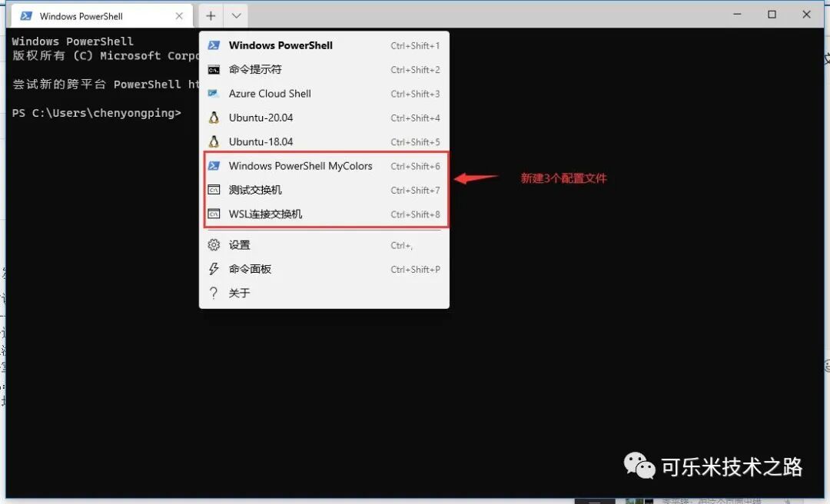
Task: Start Azure Cloud Shell profile
Action: (324, 94)
